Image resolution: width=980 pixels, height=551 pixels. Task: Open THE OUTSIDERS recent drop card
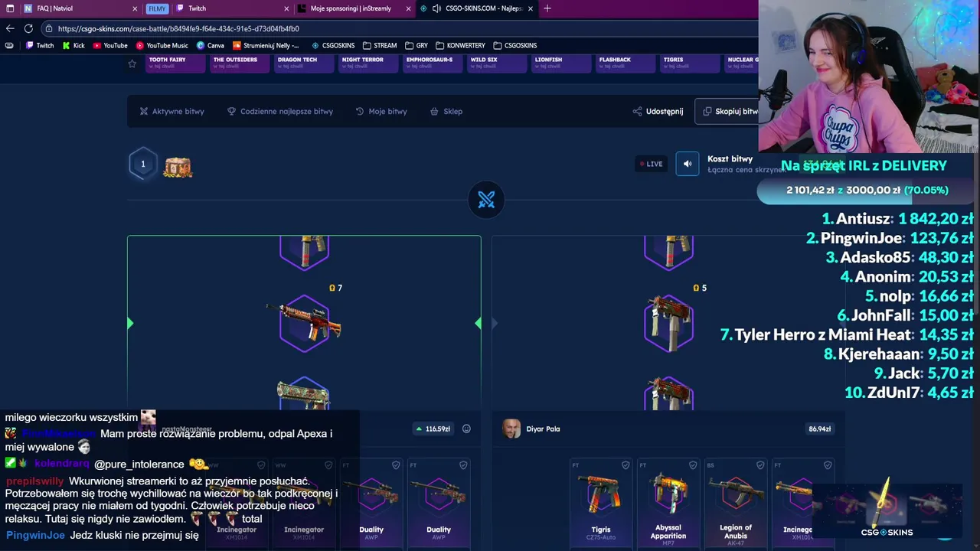coord(240,63)
